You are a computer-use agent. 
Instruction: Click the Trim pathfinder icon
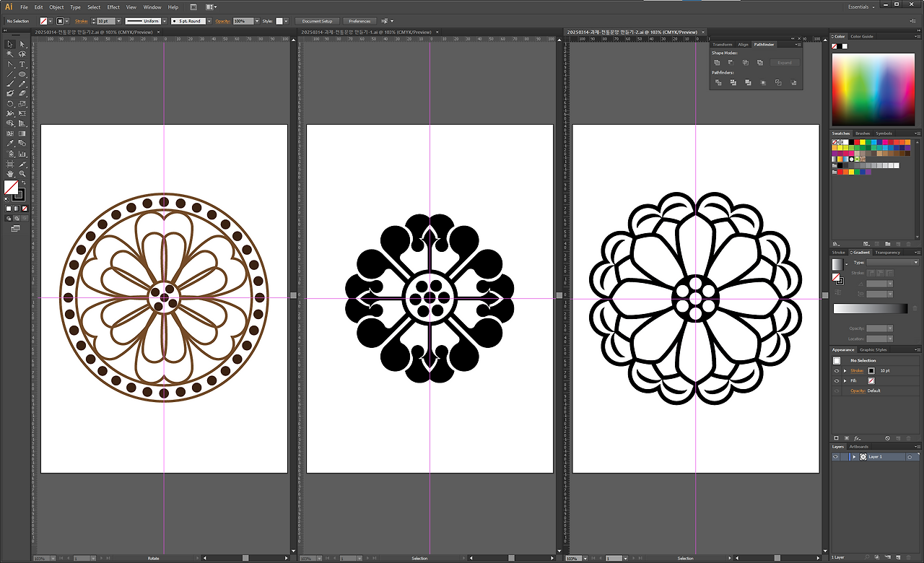coord(733,83)
